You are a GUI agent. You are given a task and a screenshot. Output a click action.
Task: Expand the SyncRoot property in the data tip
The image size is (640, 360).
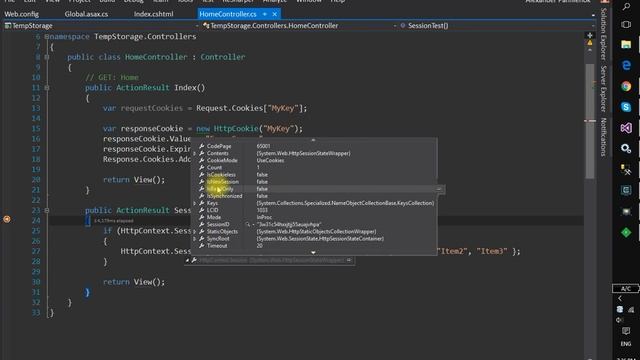pos(195,239)
